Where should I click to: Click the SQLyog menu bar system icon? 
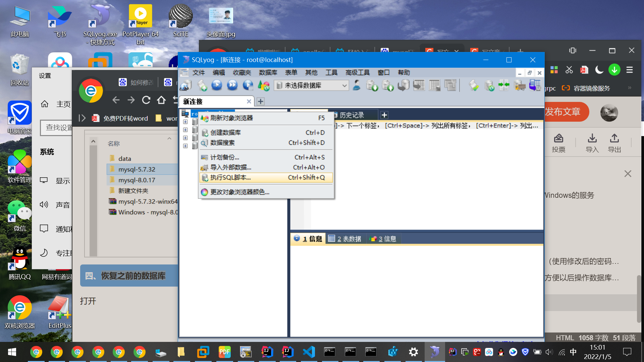tap(184, 72)
